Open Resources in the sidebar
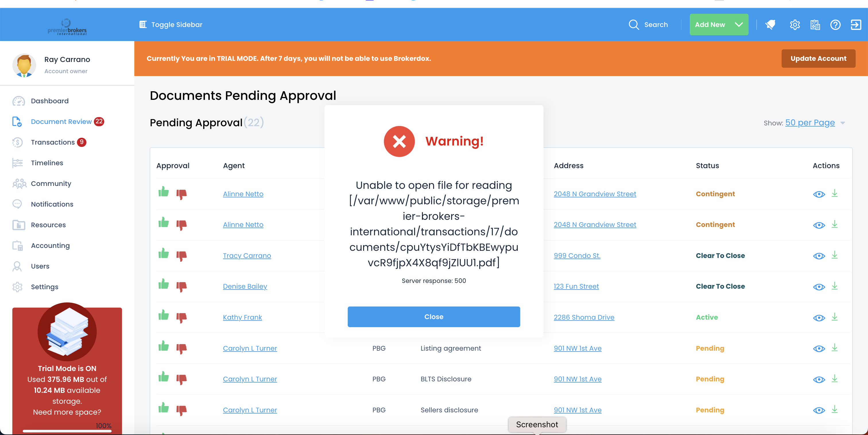Screen dimensions: 868x435 pyautogui.click(x=48, y=225)
